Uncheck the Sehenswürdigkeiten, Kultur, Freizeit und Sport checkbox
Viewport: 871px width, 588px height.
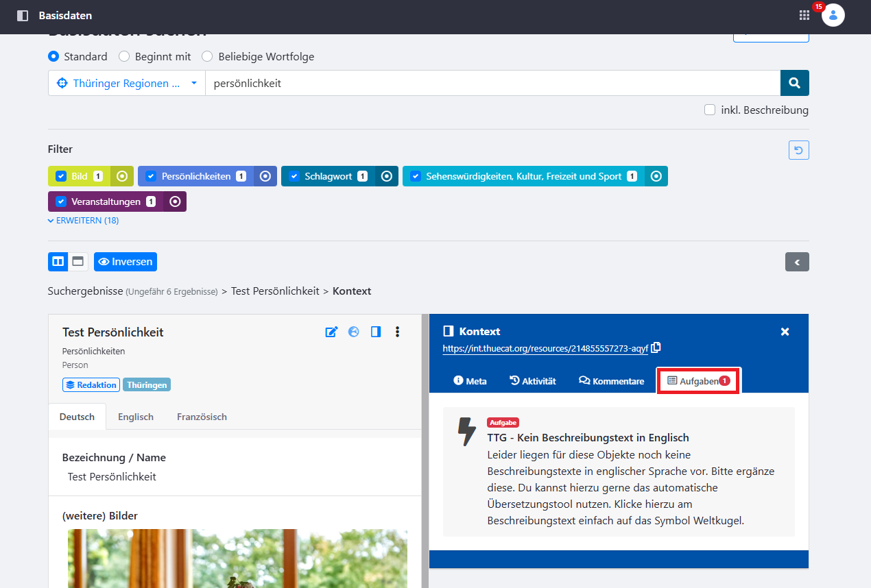(416, 176)
